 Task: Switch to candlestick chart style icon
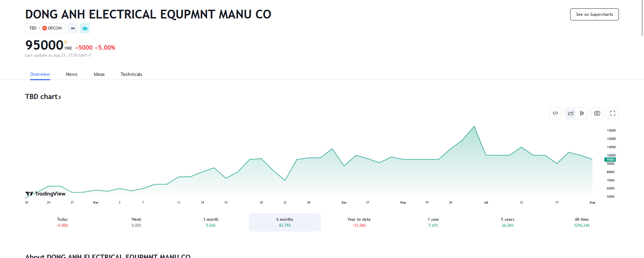coord(582,113)
